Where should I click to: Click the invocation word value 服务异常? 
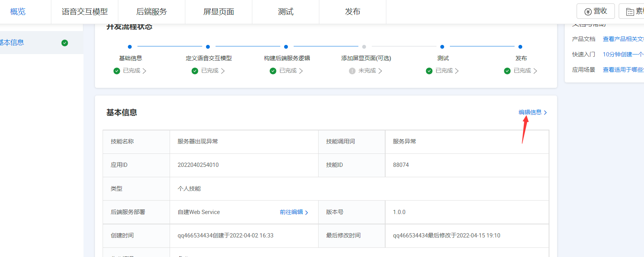[404, 142]
